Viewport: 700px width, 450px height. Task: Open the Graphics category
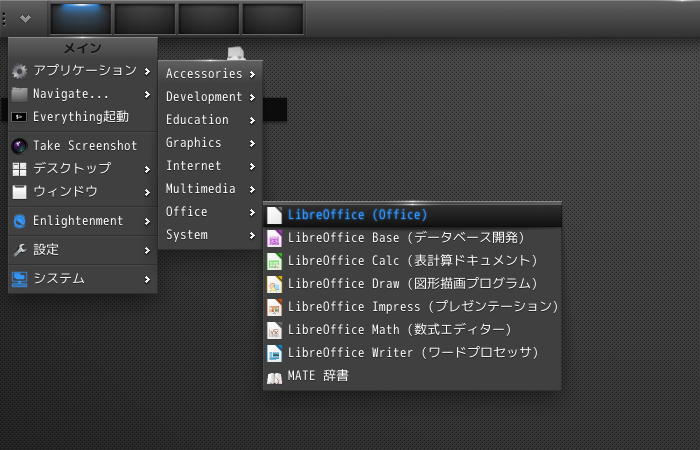coord(210,143)
